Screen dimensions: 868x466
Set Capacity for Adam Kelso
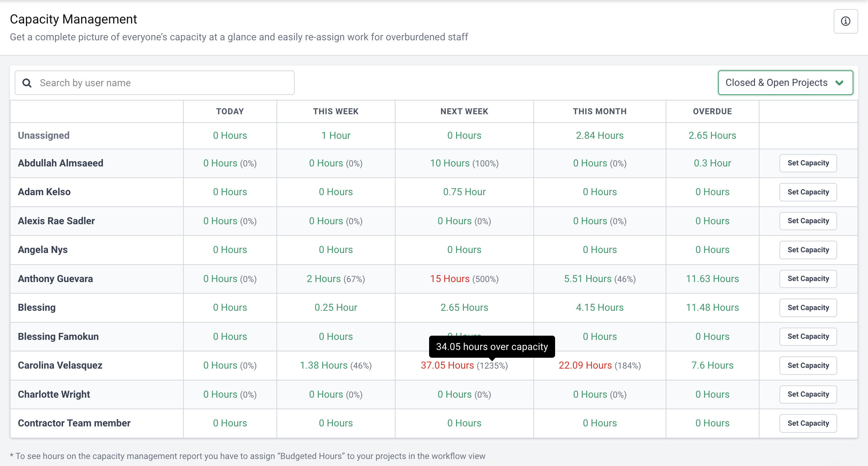tap(808, 192)
